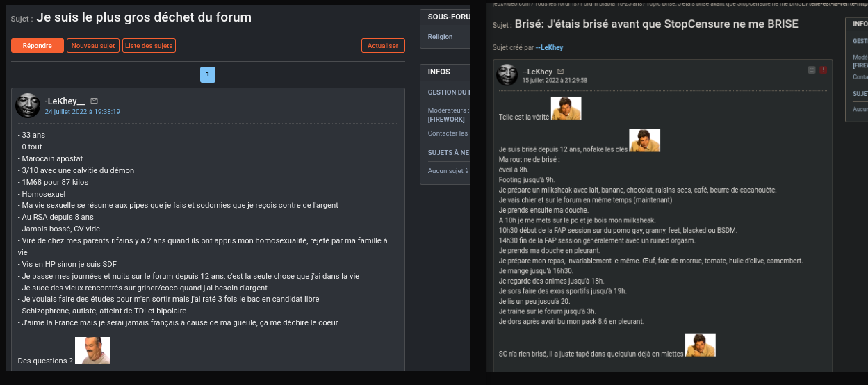Open the 24 juillet 2022 post date link
This screenshot has height=385, width=868.
coord(83,112)
